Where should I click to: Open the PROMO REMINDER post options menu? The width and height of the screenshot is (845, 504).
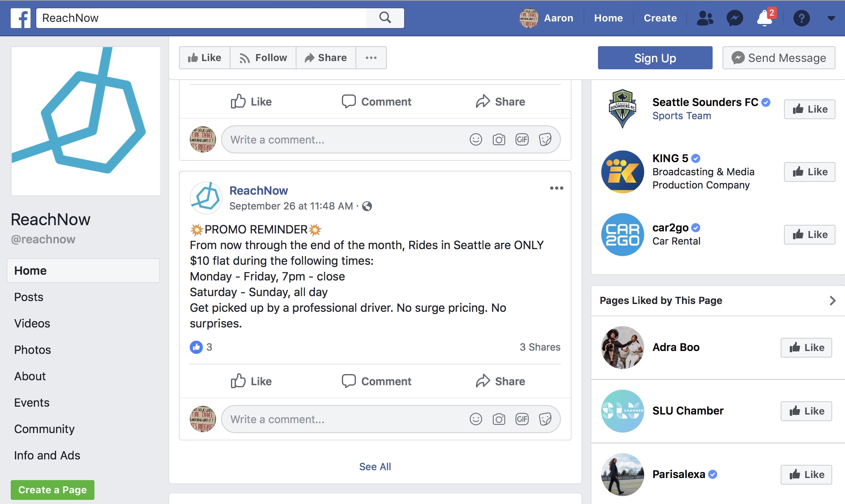pyautogui.click(x=556, y=188)
